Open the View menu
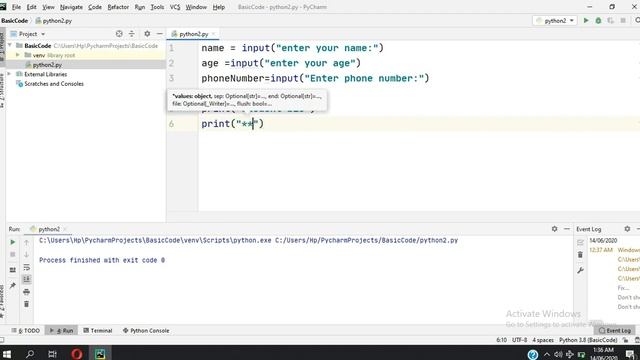Screen dimensions: 640x360 pyautogui.click(x=48, y=7)
